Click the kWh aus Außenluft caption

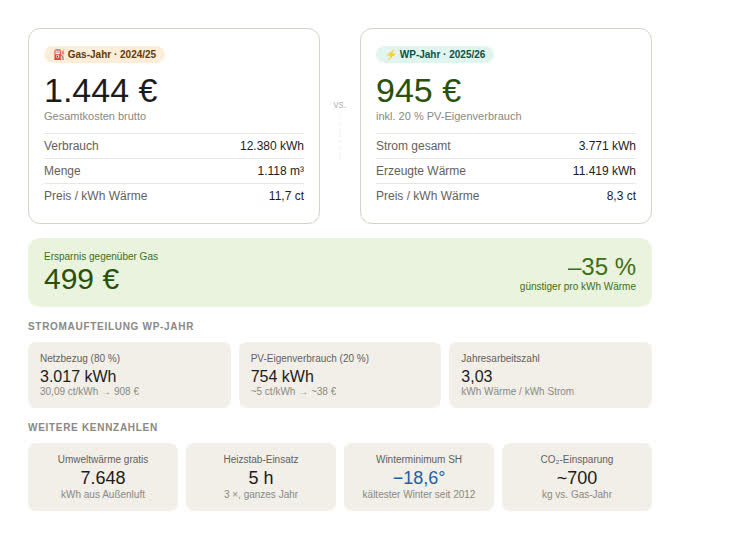[x=103, y=494]
